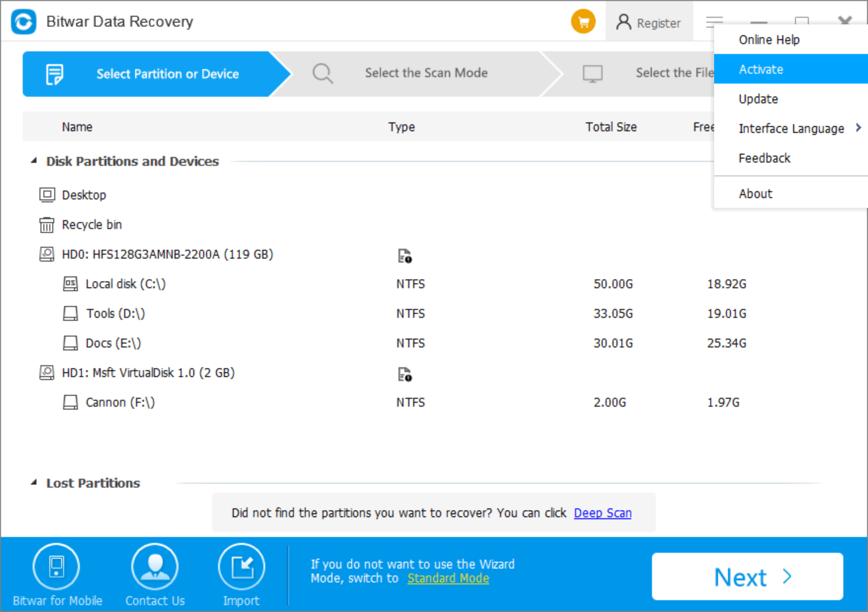868x612 pixels.
Task: Click the Recycle bin trash icon
Action: click(47, 225)
